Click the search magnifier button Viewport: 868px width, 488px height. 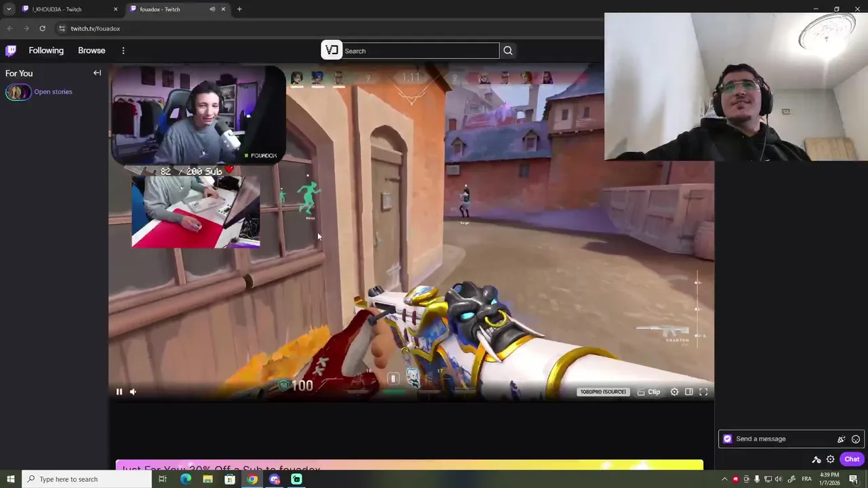coord(508,51)
